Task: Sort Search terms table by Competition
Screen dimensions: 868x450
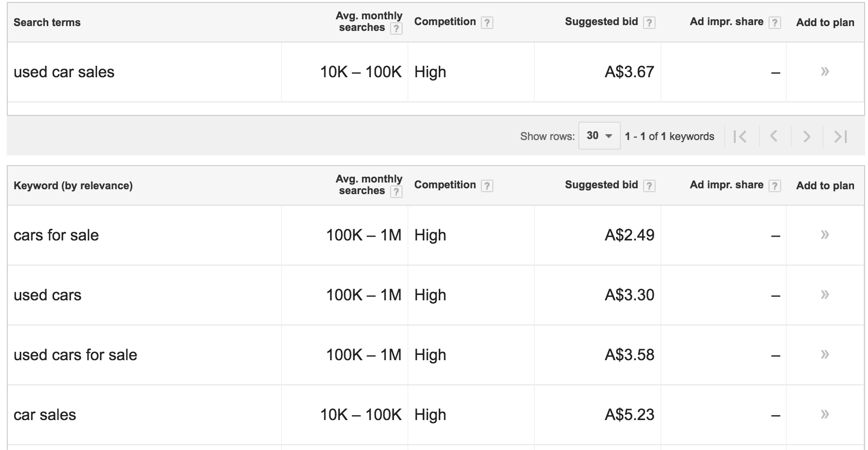Action: coord(445,22)
